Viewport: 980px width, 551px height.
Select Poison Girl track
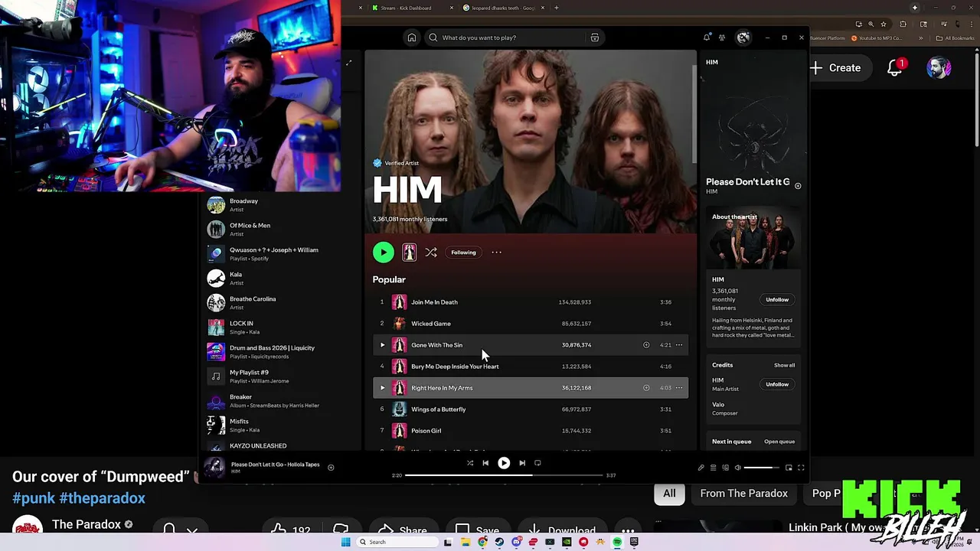426,431
